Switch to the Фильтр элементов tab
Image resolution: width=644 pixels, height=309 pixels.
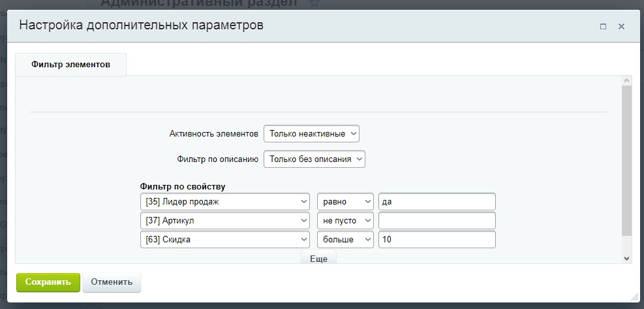(x=70, y=65)
